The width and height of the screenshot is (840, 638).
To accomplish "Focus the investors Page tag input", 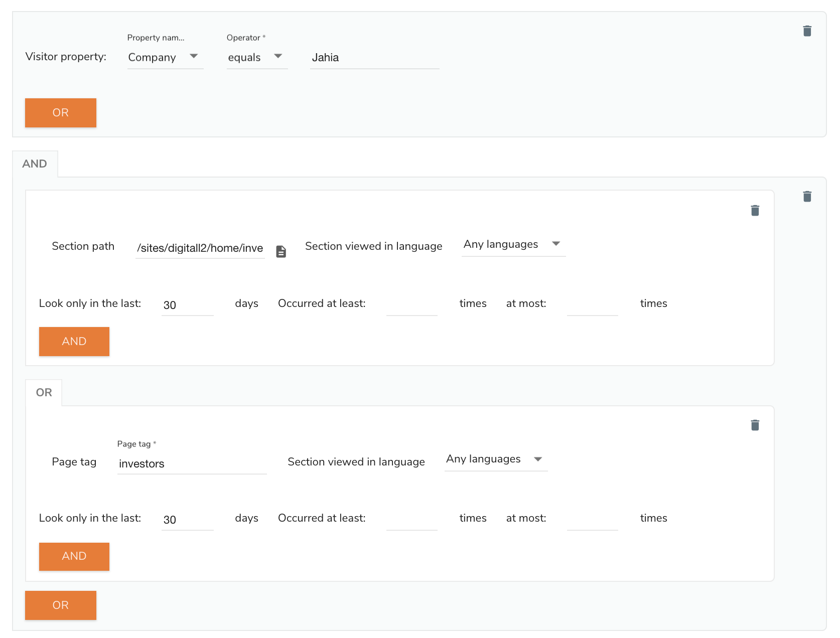I will (192, 463).
